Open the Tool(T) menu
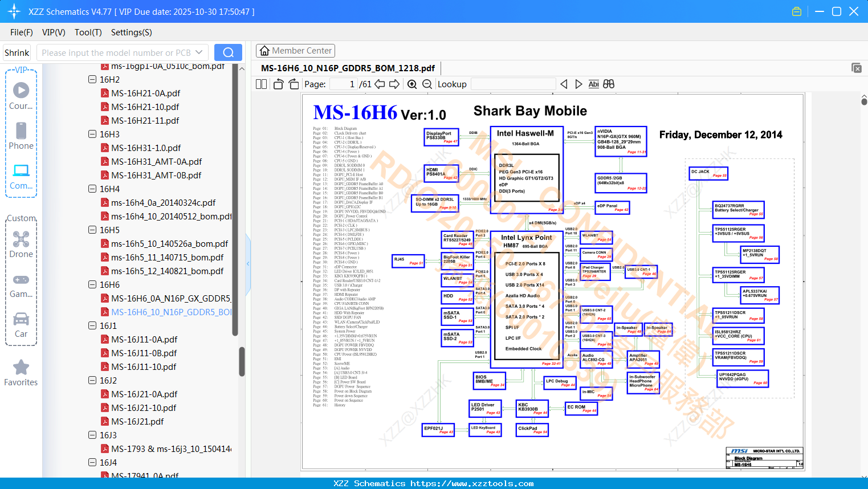 pyautogui.click(x=88, y=32)
